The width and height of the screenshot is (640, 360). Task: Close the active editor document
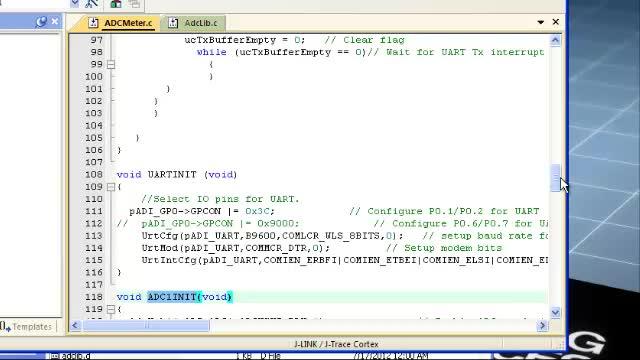tap(556, 22)
